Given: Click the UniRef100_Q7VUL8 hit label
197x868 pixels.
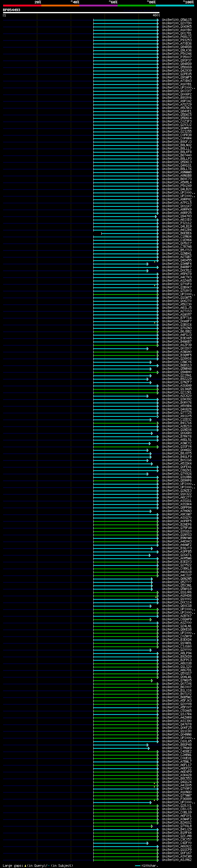Looking at the screenshot, I should [x=177, y=826].
